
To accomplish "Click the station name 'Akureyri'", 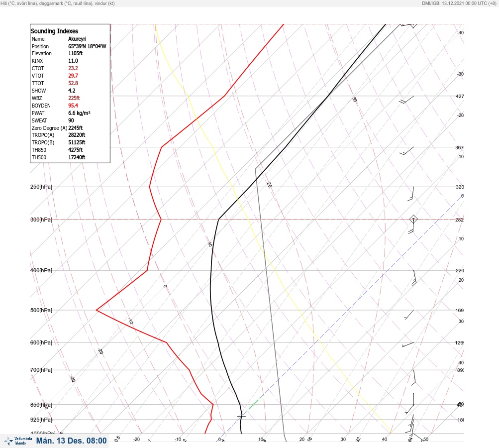I will click(77, 39).
